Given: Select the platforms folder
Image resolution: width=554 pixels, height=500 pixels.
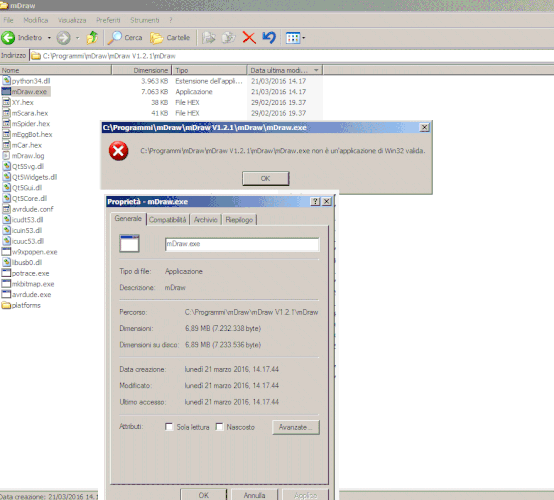Looking at the screenshot, I should click(x=21, y=305).
